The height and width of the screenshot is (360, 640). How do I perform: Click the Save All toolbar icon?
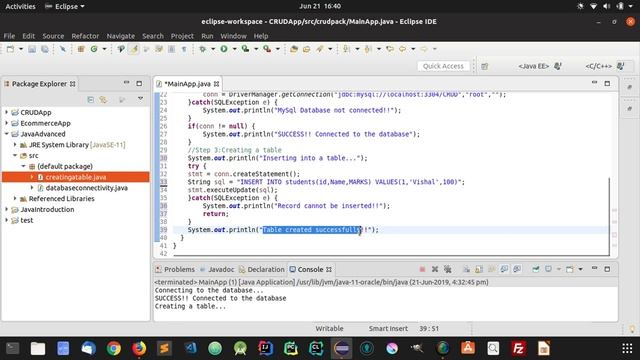[44, 49]
